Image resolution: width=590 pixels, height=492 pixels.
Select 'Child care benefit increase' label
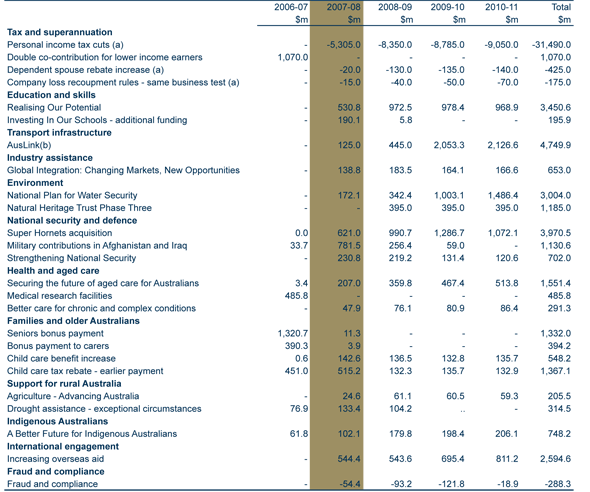[x=61, y=358]
